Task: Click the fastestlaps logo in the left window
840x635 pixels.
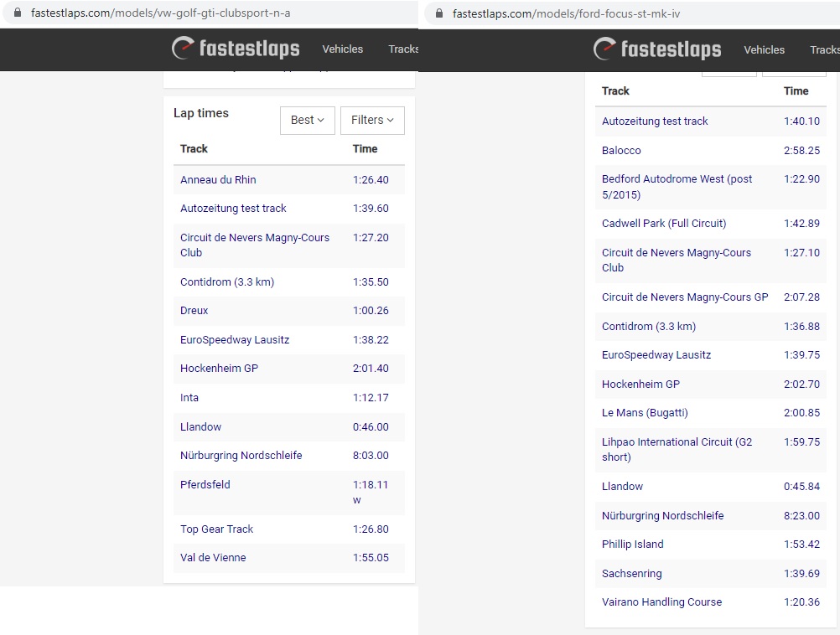Action: pyautogui.click(x=236, y=49)
